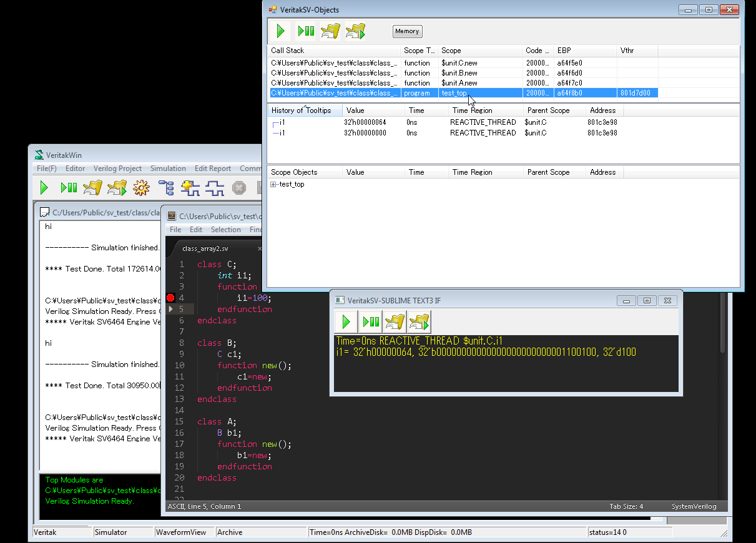
Task: Click the Verilog Simulation Ready. green console message
Action: pos(89,501)
